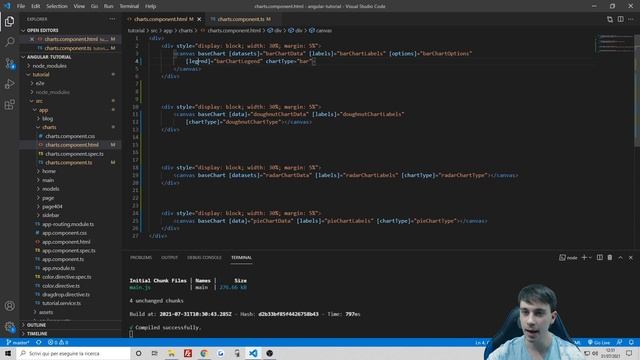Open the Help menu
640x360 pixels.
click(151, 6)
